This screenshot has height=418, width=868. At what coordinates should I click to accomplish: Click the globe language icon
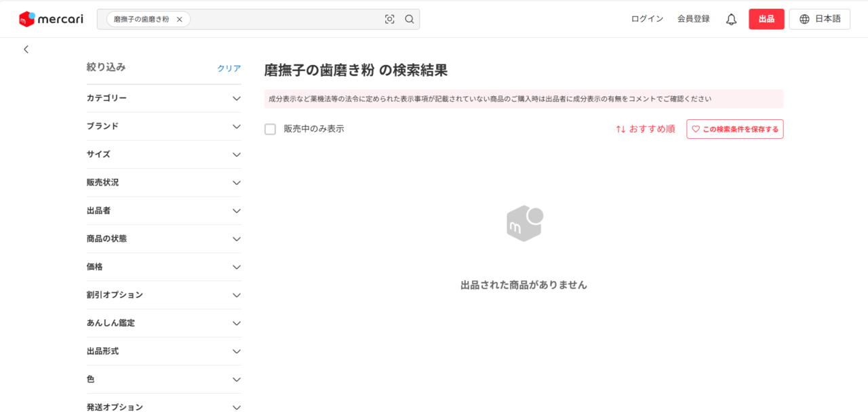click(804, 19)
